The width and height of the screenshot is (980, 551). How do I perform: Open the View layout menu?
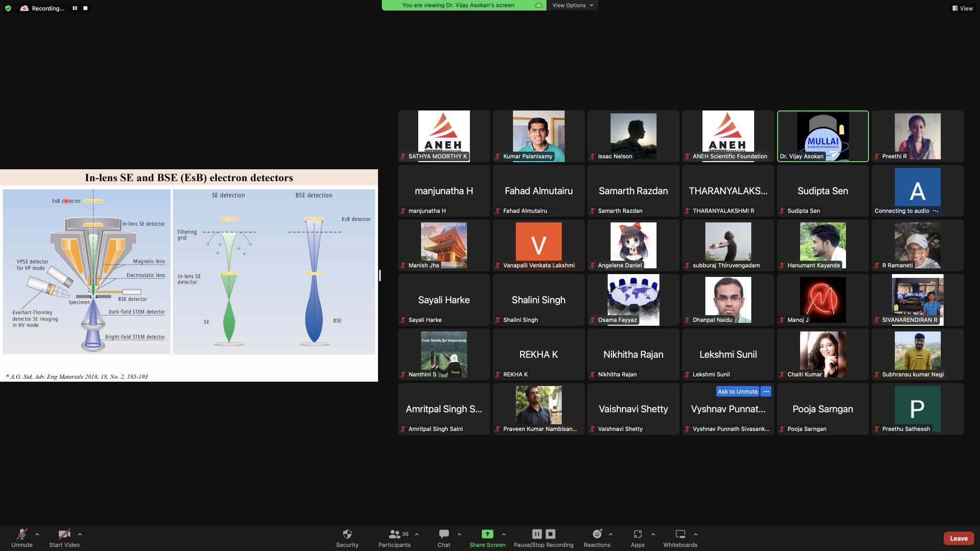[962, 8]
